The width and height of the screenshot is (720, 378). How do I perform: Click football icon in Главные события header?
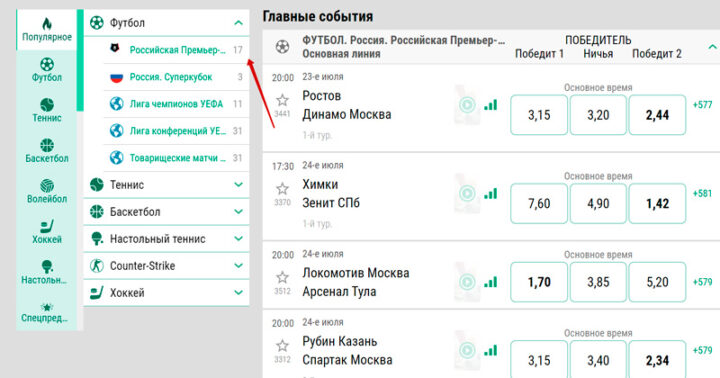pos(282,47)
